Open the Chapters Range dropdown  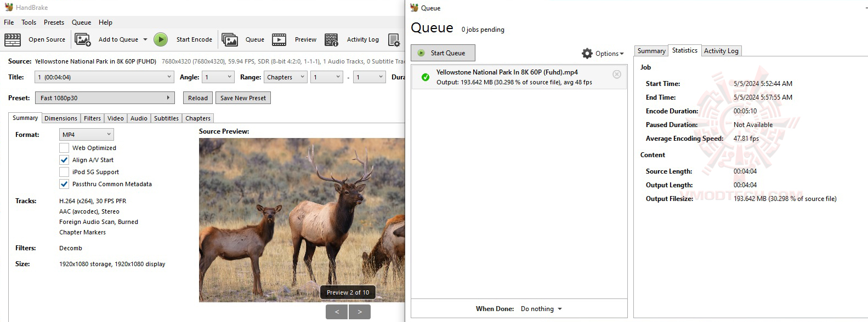pyautogui.click(x=285, y=77)
